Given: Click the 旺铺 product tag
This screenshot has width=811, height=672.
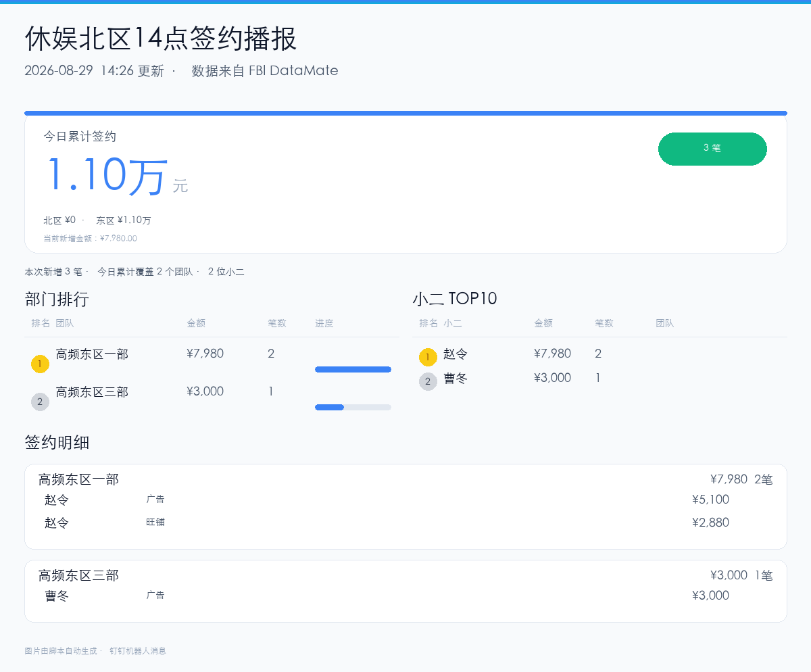Looking at the screenshot, I should (155, 523).
